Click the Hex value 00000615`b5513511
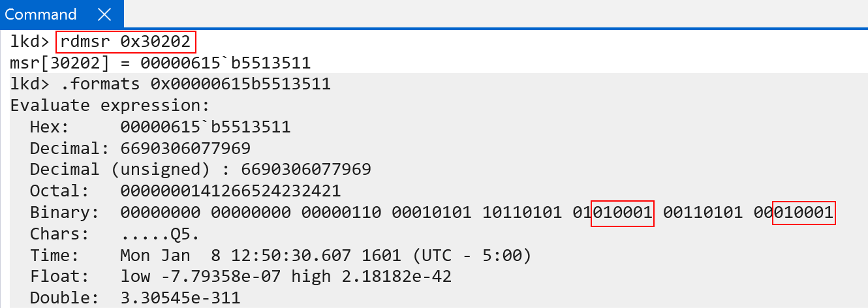The image size is (868, 308). point(206,127)
